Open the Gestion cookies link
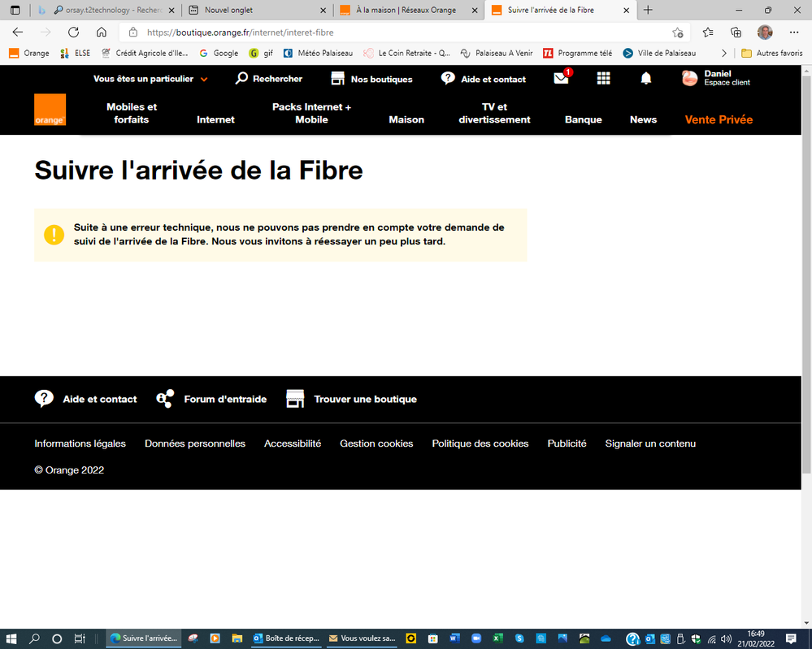 pos(376,443)
